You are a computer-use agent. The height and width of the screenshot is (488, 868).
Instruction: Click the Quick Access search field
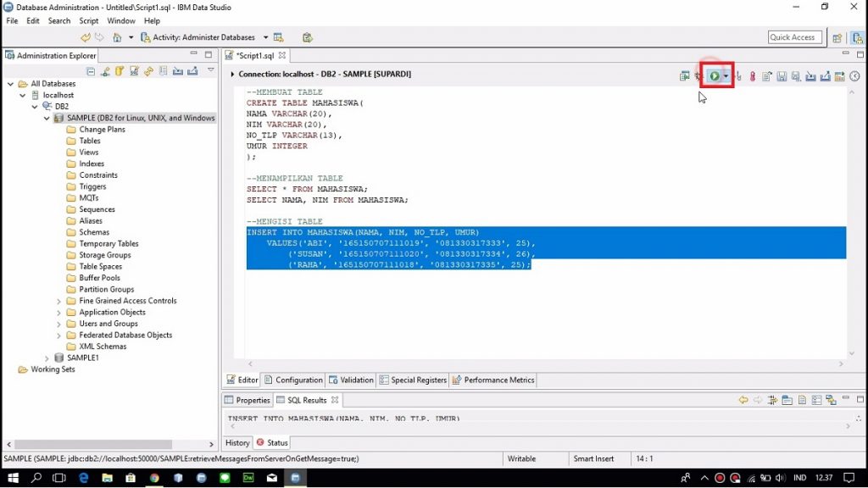coord(792,37)
